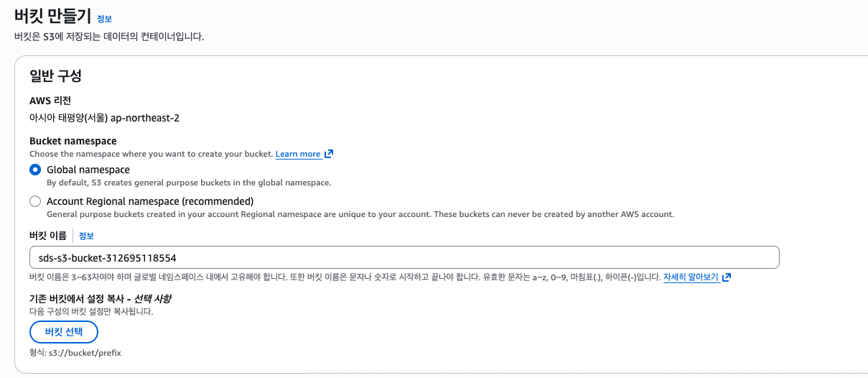
Task: Click Account Regional namespace (recommended) label
Action: point(150,201)
